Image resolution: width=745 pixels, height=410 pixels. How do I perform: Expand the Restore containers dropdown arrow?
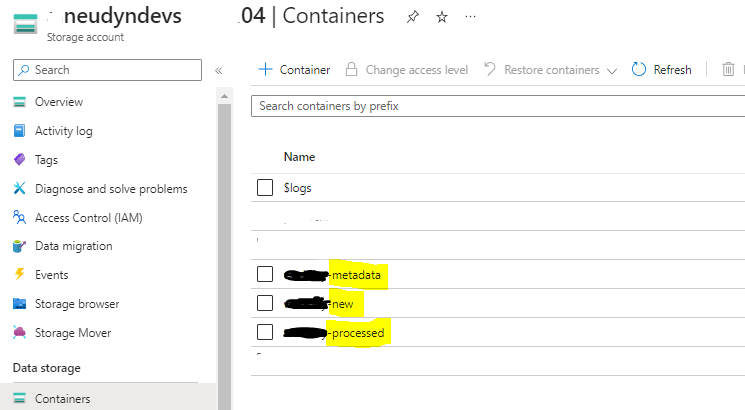click(611, 70)
